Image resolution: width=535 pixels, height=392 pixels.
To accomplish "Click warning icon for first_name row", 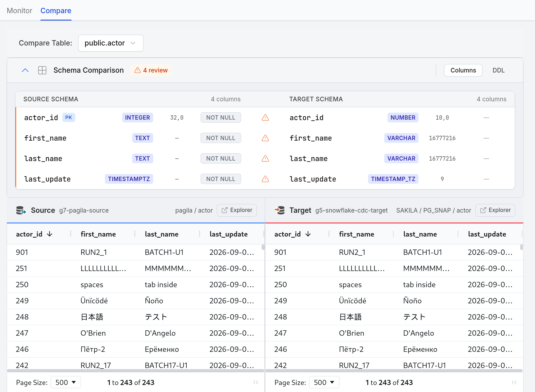I will (265, 138).
